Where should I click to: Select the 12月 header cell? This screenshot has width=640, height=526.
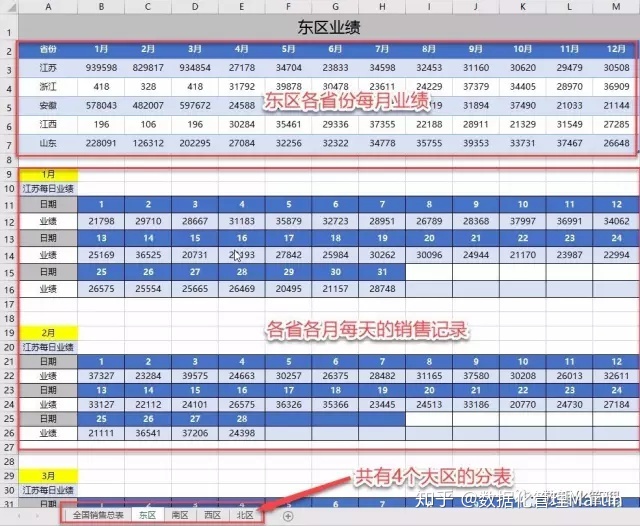pyautogui.click(x=616, y=49)
